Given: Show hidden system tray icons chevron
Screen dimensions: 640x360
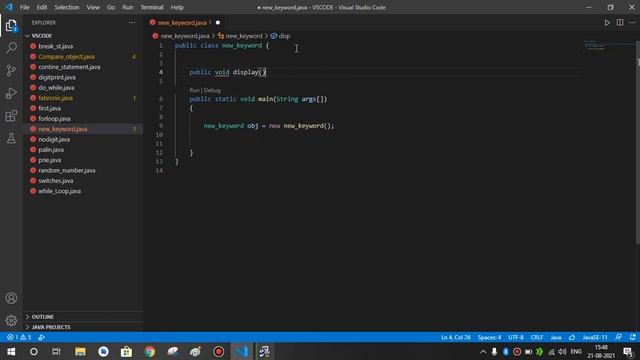Looking at the screenshot, I should 483,351.
